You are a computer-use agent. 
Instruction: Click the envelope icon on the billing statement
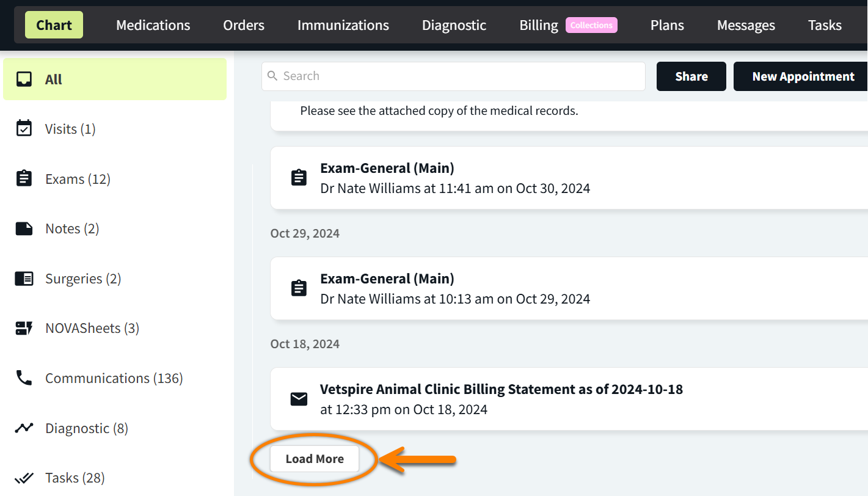click(299, 399)
